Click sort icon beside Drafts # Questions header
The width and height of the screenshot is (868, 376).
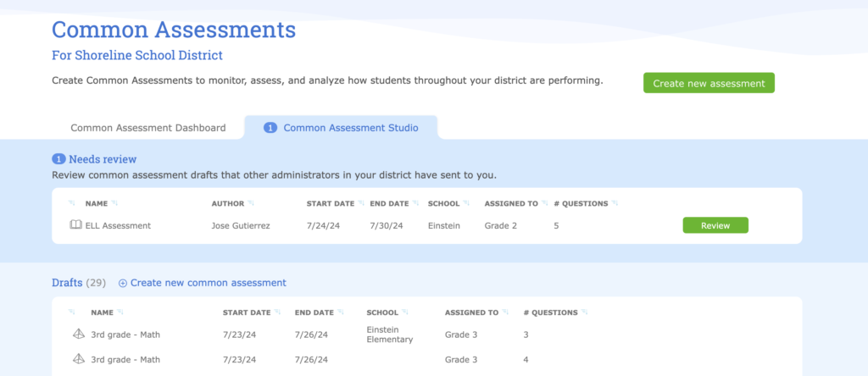585,312
